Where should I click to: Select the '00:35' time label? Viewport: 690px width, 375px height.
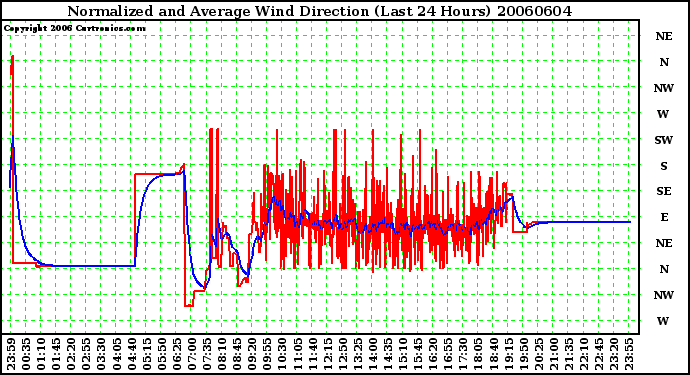pos(26,354)
